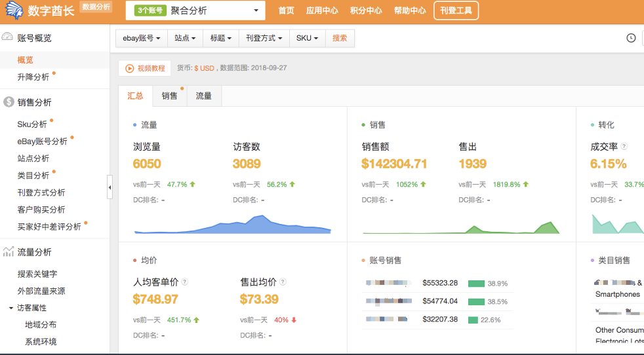Viewport: 644px width, 355px height.
Task: Click the teal 转化 area chart
Action: click(x=617, y=224)
